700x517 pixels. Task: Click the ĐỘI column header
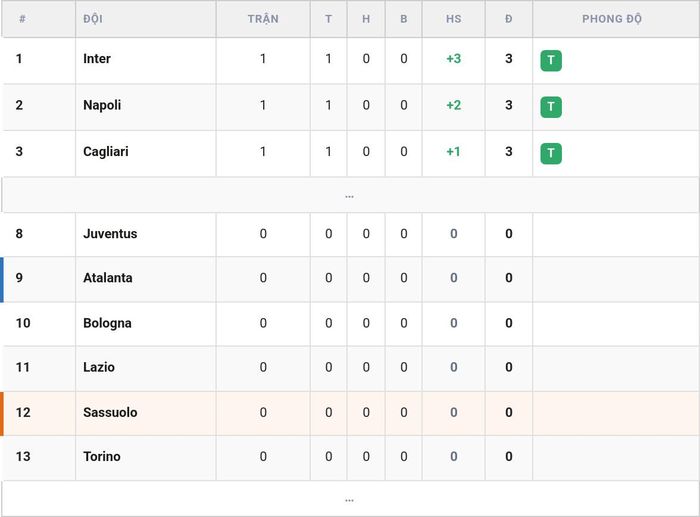(x=93, y=19)
